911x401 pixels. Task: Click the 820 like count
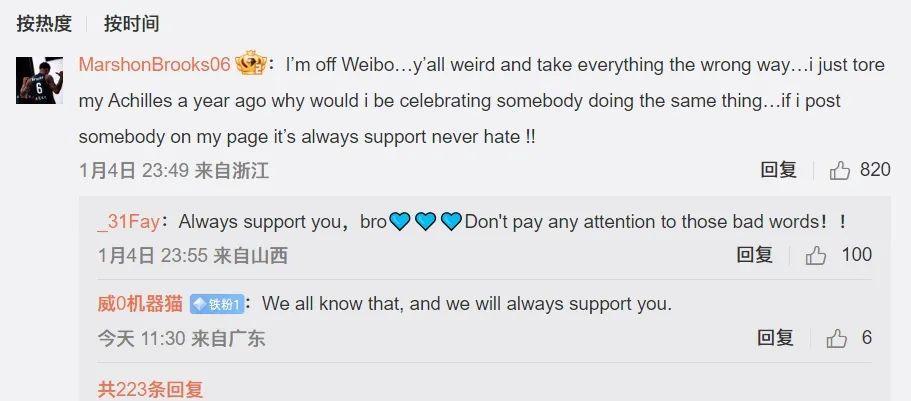coord(875,170)
